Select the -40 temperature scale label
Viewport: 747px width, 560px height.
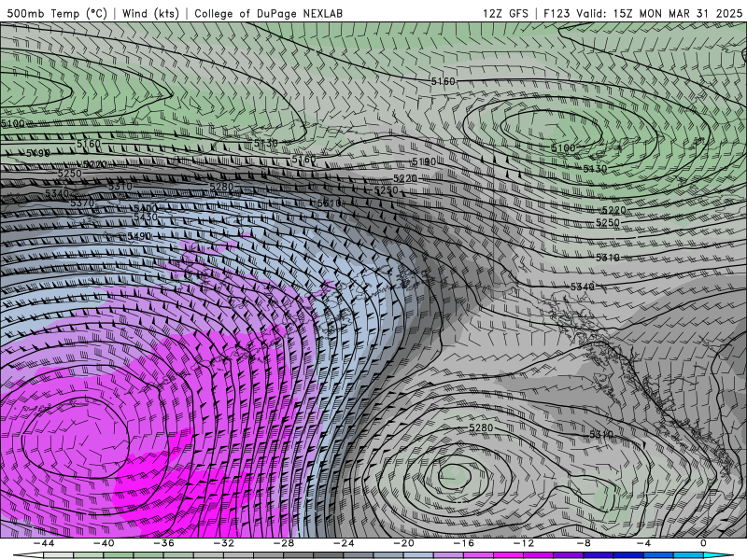point(104,543)
